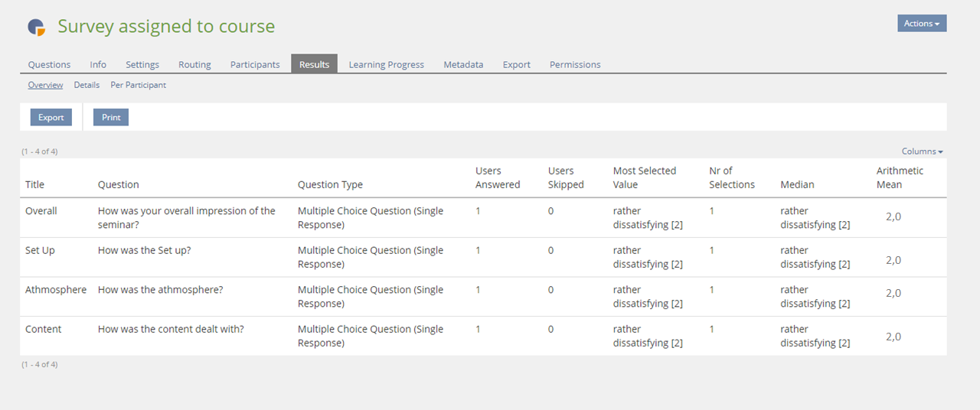The width and height of the screenshot is (980, 410).
Task: Click the survey pie chart icon
Action: click(x=37, y=27)
